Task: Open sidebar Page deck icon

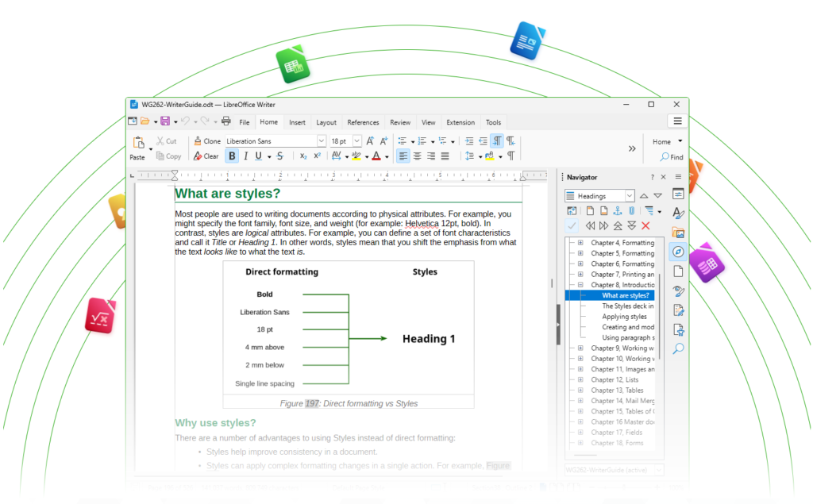Action: point(678,271)
